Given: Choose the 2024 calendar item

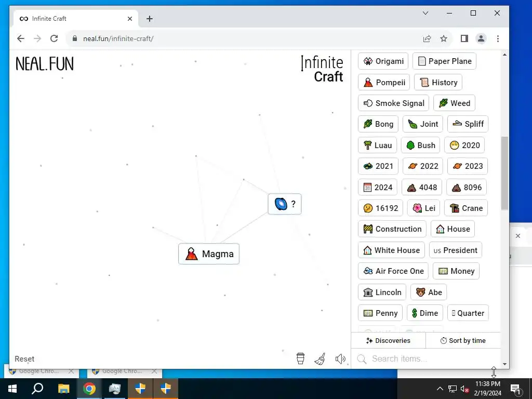Looking at the screenshot, I should click(378, 187).
